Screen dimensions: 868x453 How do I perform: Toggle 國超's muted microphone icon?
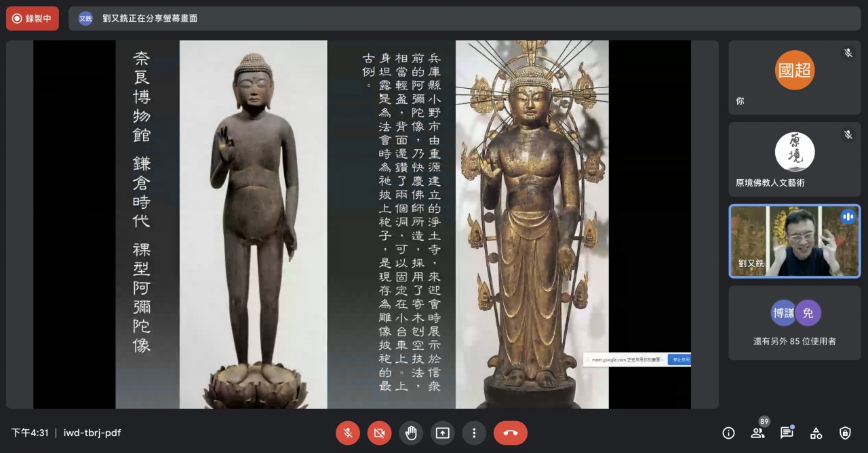[x=848, y=52]
